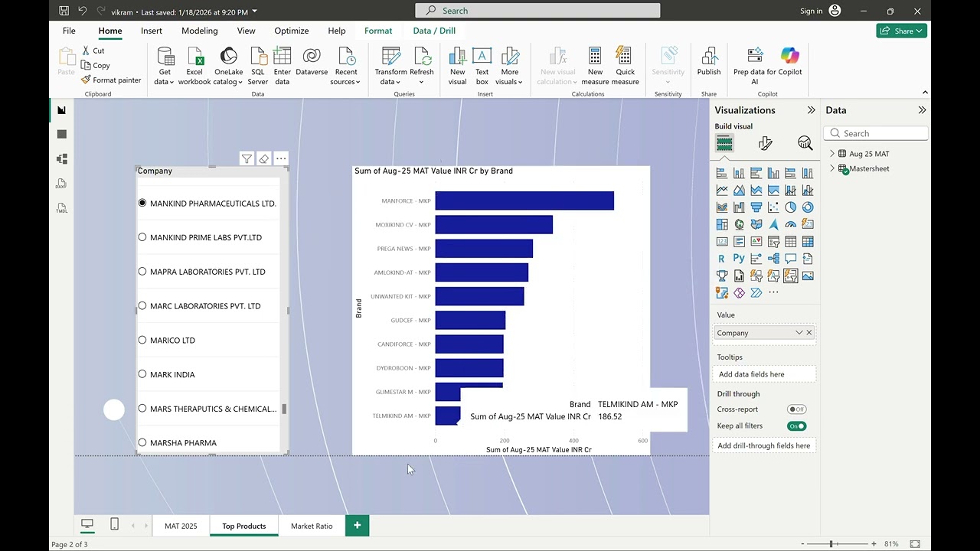The width and height of the screenshot is (980, 551).
Task: Select MAPRA LABORATORIES PVT. LTD radio button
Action: tap(142, 272)
